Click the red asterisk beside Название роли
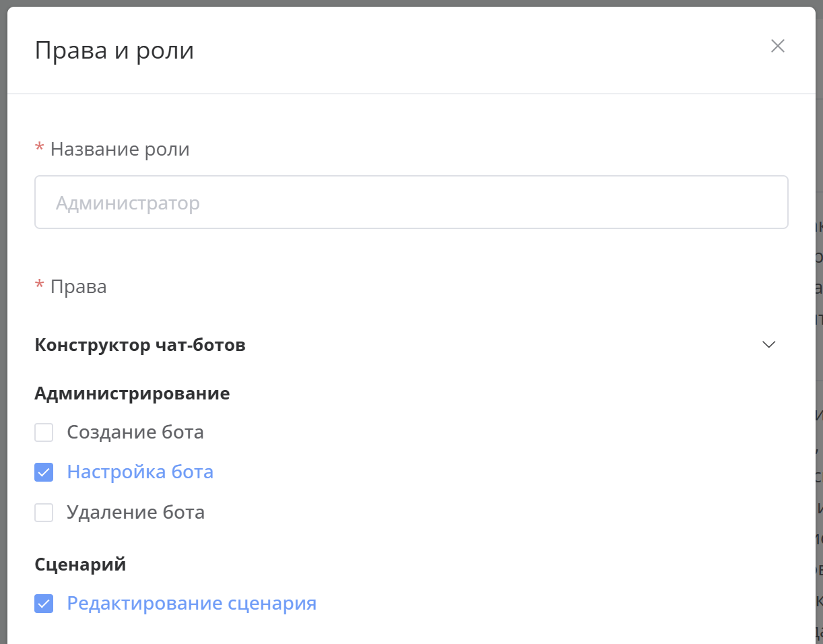Viewport: 823px width, 644px height. 39,148
